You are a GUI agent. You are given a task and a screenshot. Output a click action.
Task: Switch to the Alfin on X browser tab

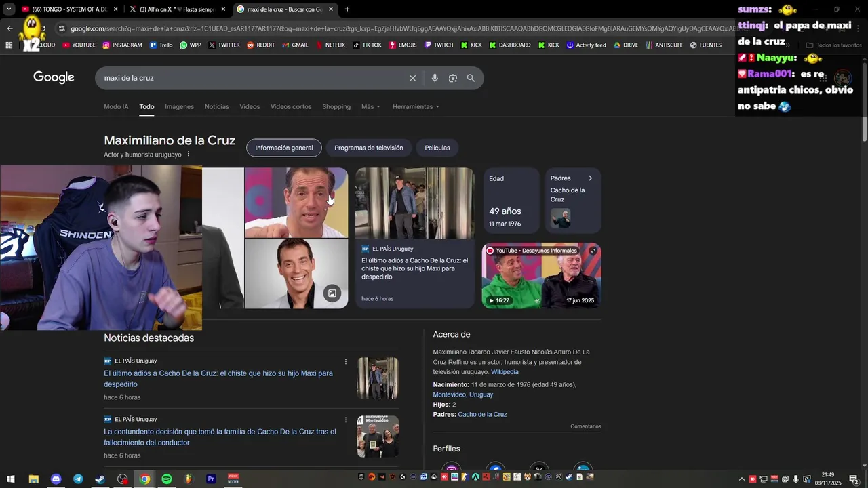coord(178,9)
